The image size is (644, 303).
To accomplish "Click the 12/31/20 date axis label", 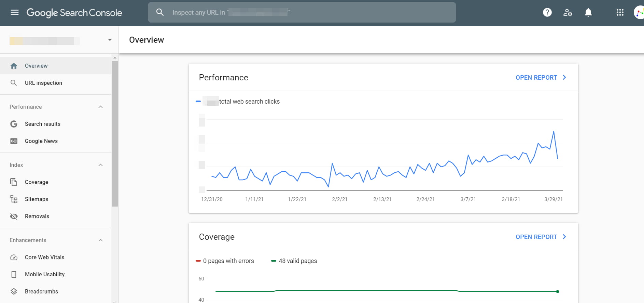I will (212, 199).
